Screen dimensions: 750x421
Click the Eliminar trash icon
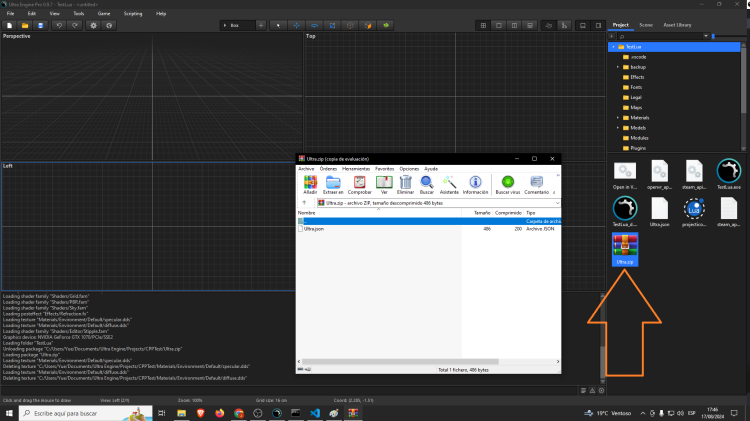(x=405, y=184)
